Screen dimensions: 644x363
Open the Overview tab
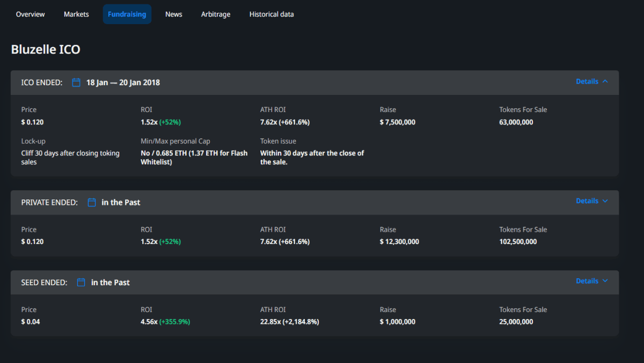coord(31,14)
